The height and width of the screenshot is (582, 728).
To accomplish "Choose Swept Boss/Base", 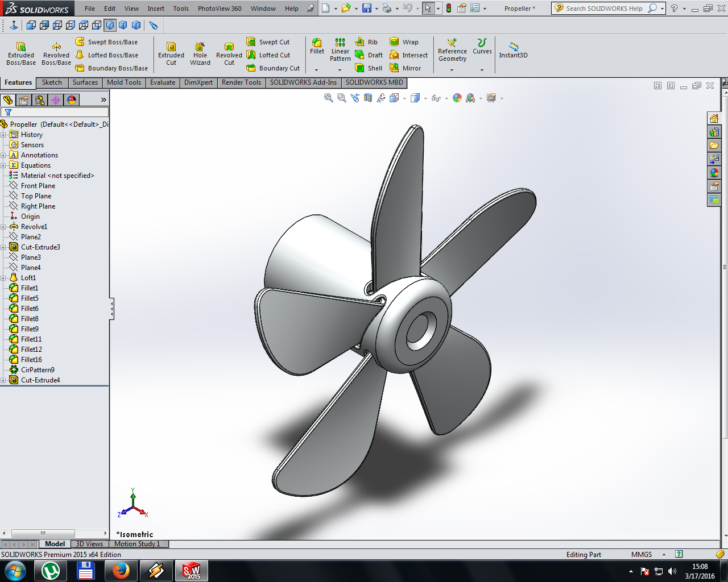I will 106,42.
